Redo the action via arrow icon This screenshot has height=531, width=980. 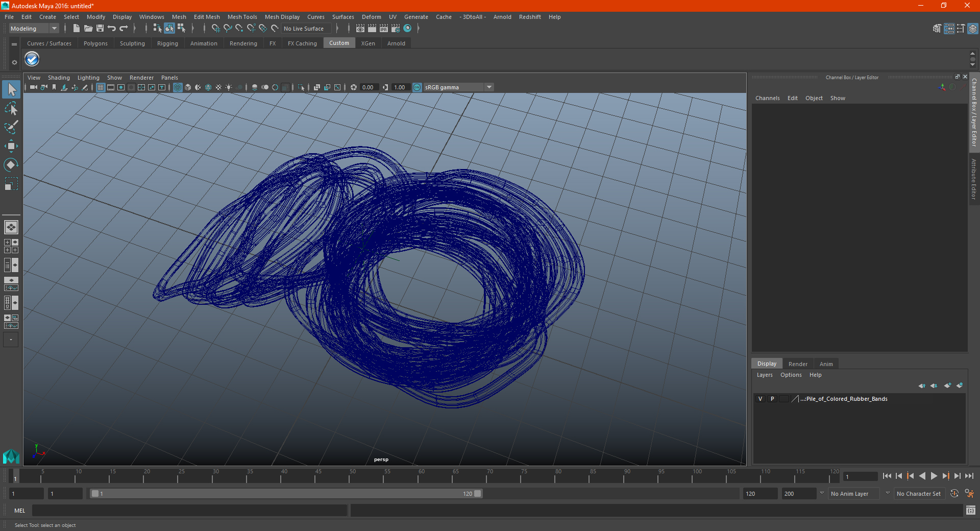tap(124, 29)
